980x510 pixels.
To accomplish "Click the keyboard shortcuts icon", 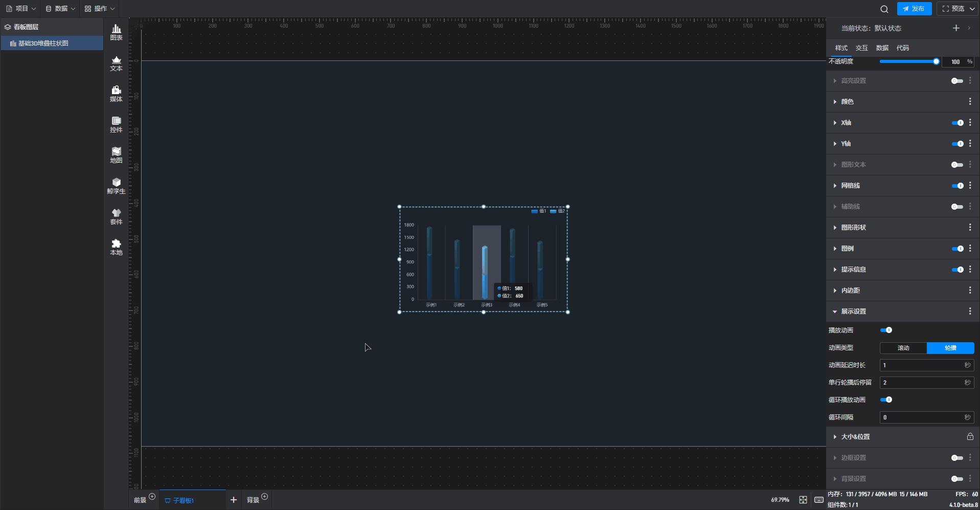I will (818, 500).
